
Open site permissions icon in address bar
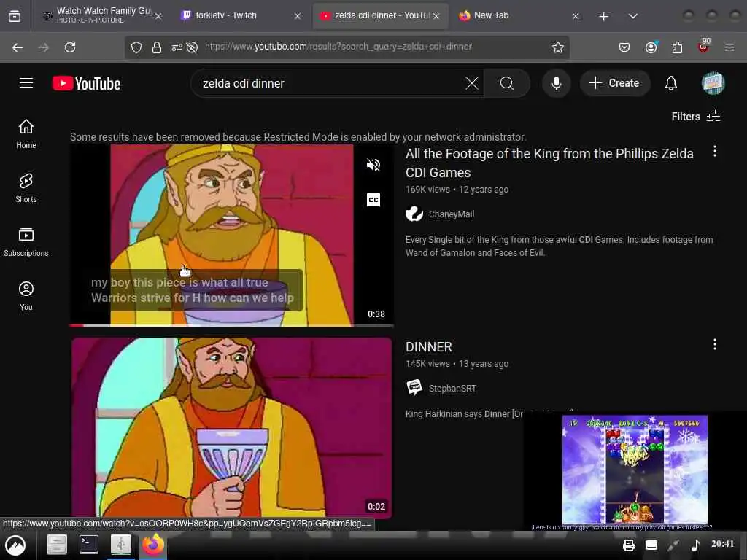(x=177, y=47)
